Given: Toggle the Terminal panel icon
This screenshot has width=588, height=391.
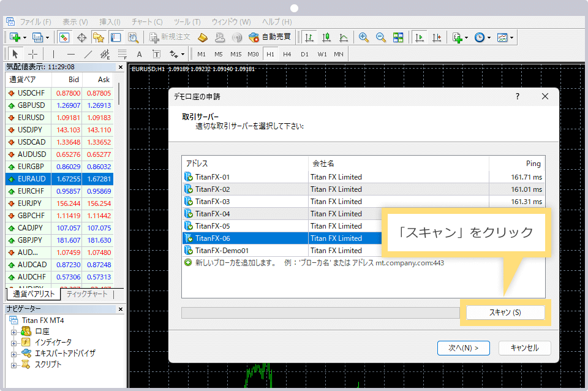Looking at the screenshot, I should coord(116,37).
